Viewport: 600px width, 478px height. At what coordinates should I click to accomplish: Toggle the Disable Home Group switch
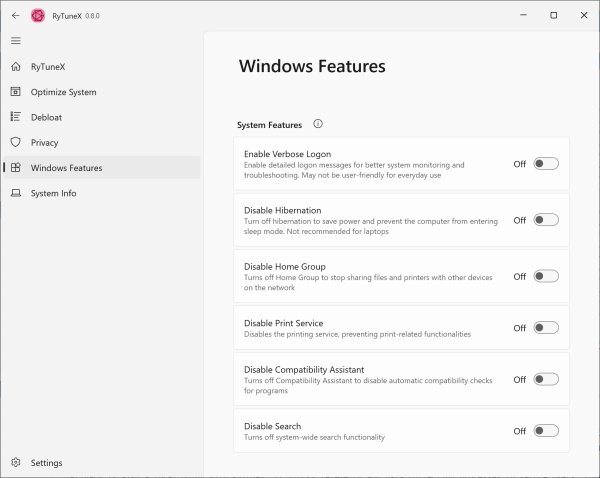[x=545, y=276]
